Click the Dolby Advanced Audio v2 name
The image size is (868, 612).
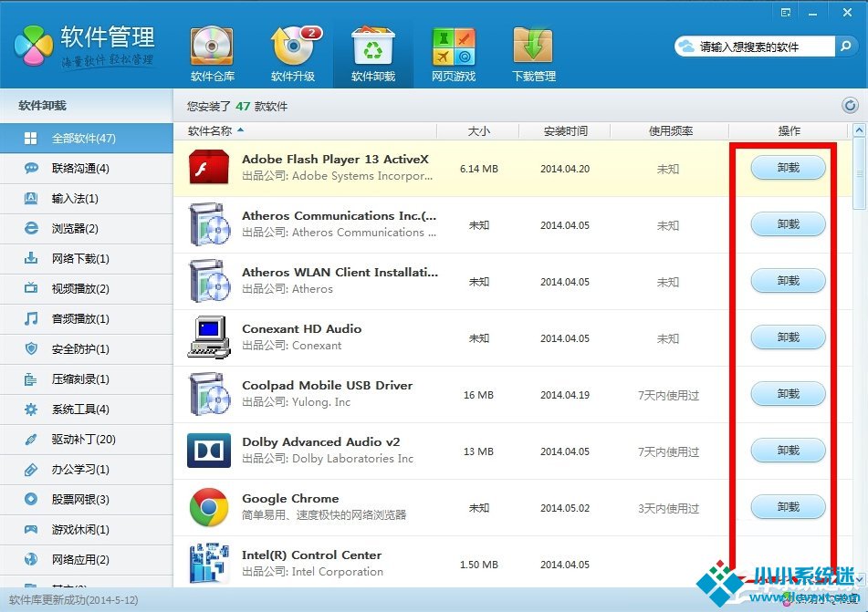[320, 442]
